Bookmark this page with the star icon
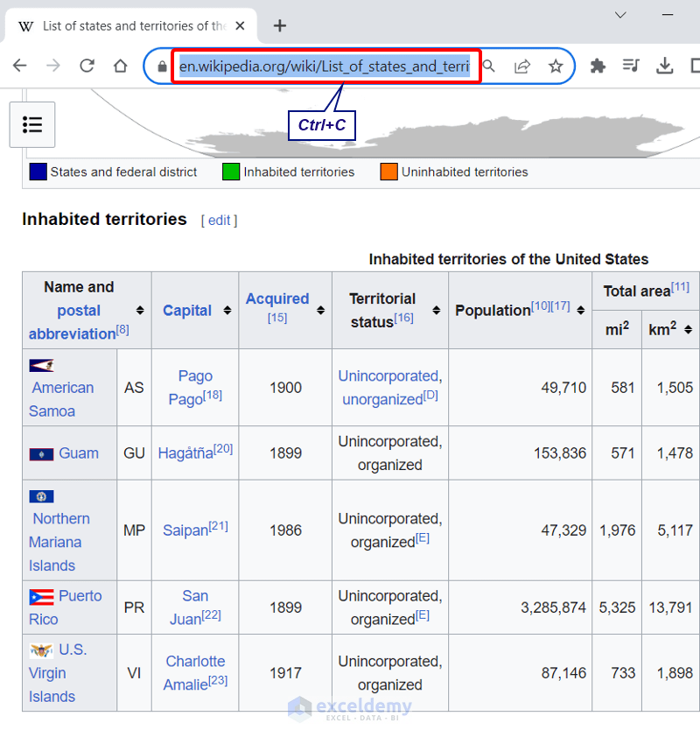The width and height of the screenshot is (700, 737). pos(556,66)
